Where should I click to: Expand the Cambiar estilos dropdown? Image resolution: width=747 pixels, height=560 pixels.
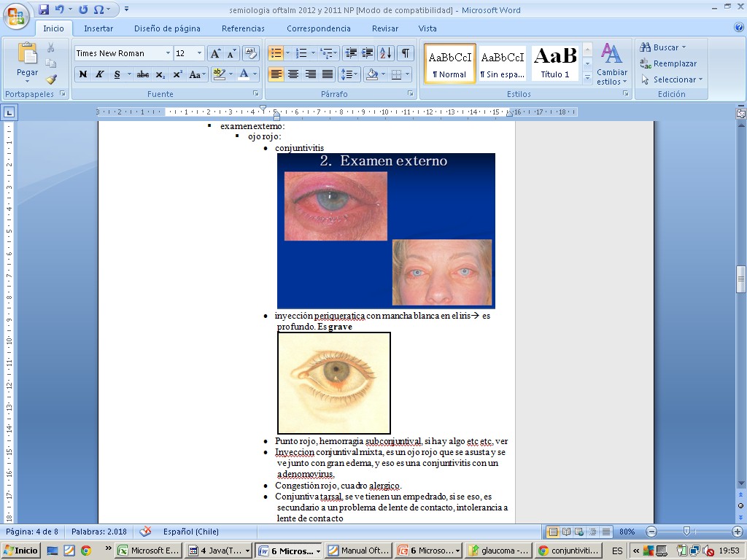click(611, 63)
